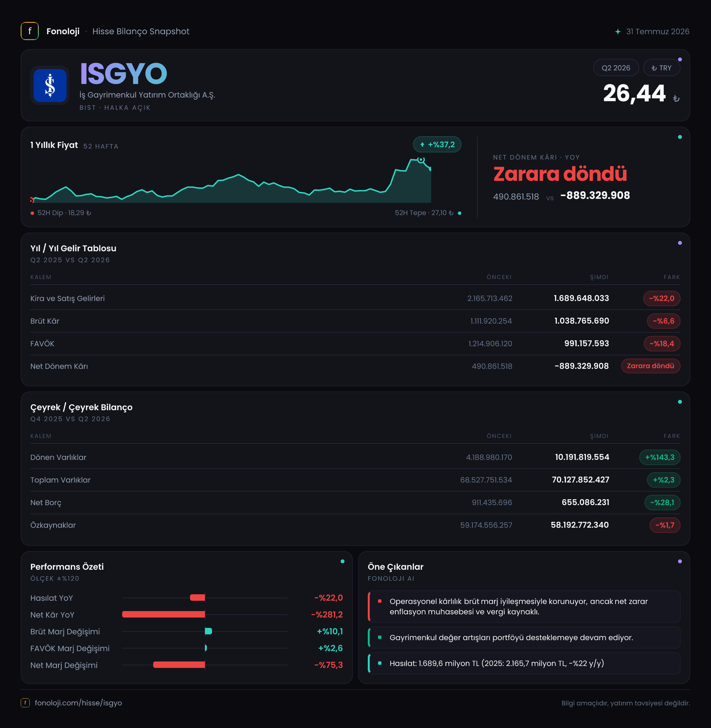Screen dimensions: 711x728
Task: Click the Fonoloji brand name in header
Action: coord(63,31)
